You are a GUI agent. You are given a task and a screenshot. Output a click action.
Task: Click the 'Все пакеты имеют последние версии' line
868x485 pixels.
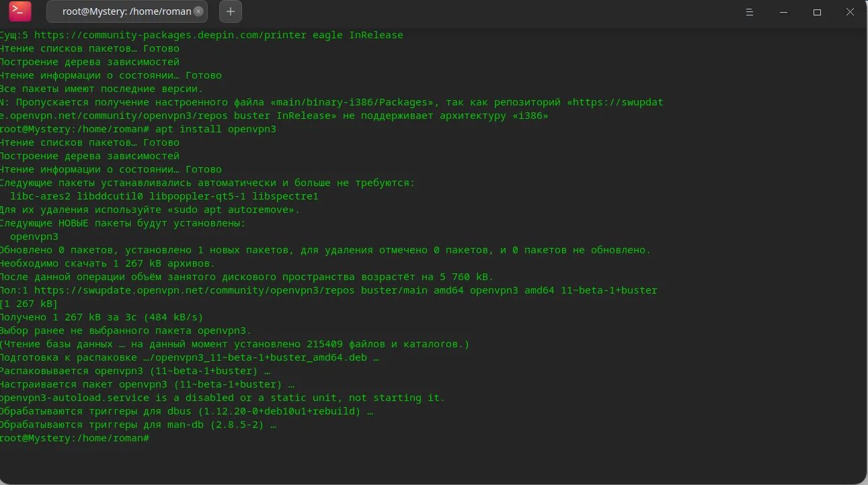[x=101, y=89]
